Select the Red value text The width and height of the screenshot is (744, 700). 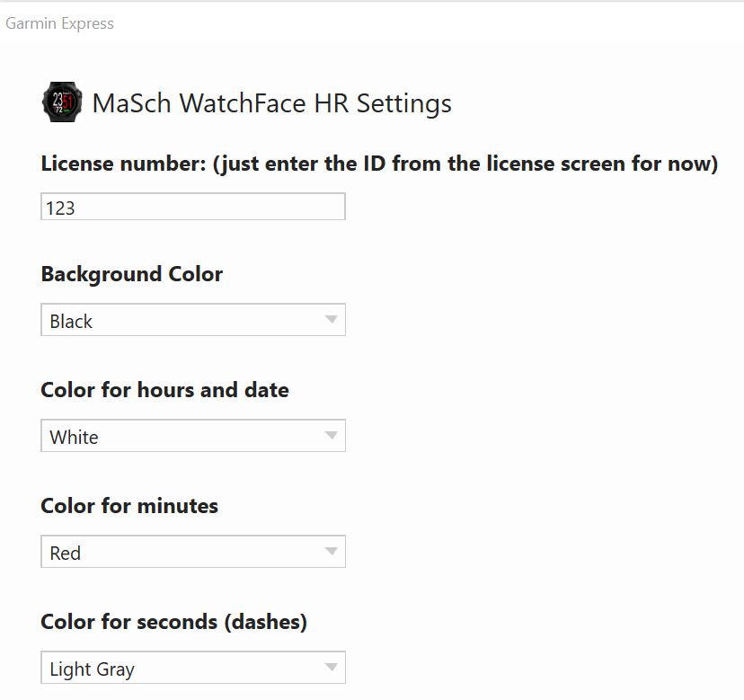click(x=65, y=553)
